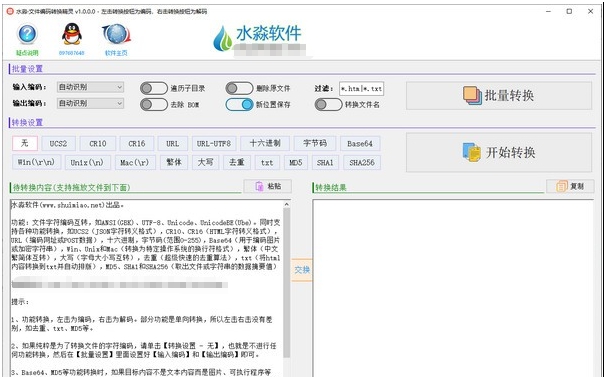Viewport: 606px width, 377px height.
Task: Select the SHA1 hash option
Action: point(325,162)
